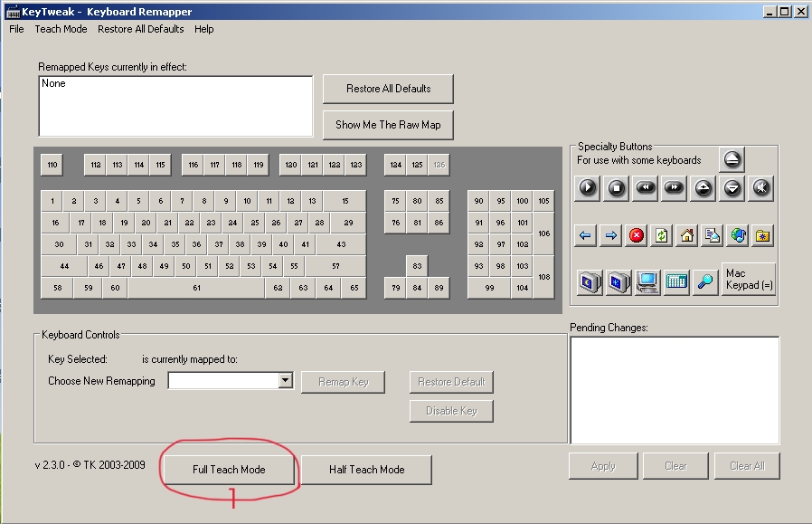
Task: Choose the Eject specialty button
Action: [x=732, y=159]
